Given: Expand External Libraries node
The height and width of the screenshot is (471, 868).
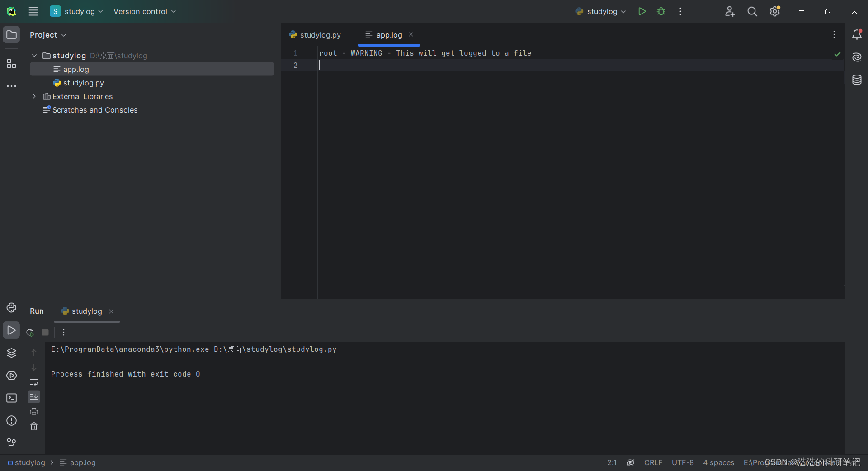Looking at the screenshot, I should pos(34,96).
